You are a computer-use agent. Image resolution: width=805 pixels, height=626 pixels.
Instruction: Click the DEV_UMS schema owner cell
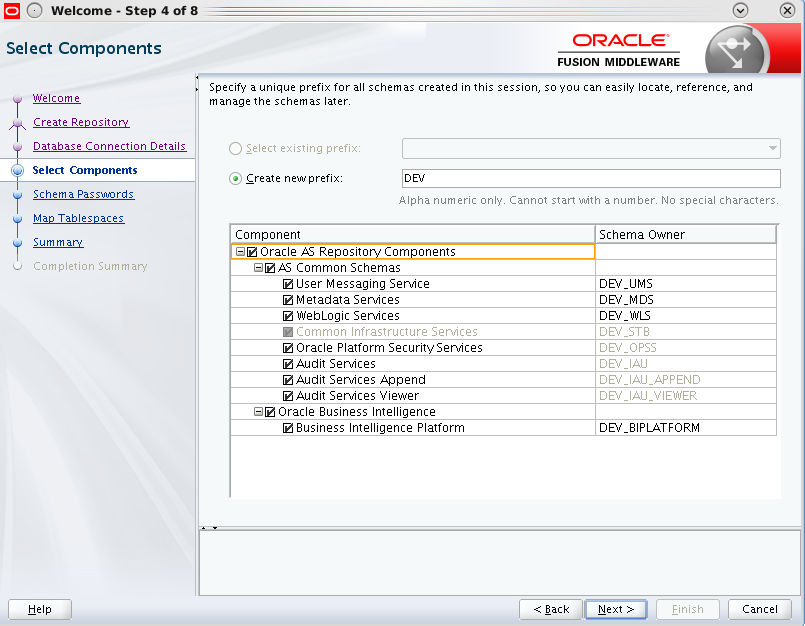tap(685, 283)
